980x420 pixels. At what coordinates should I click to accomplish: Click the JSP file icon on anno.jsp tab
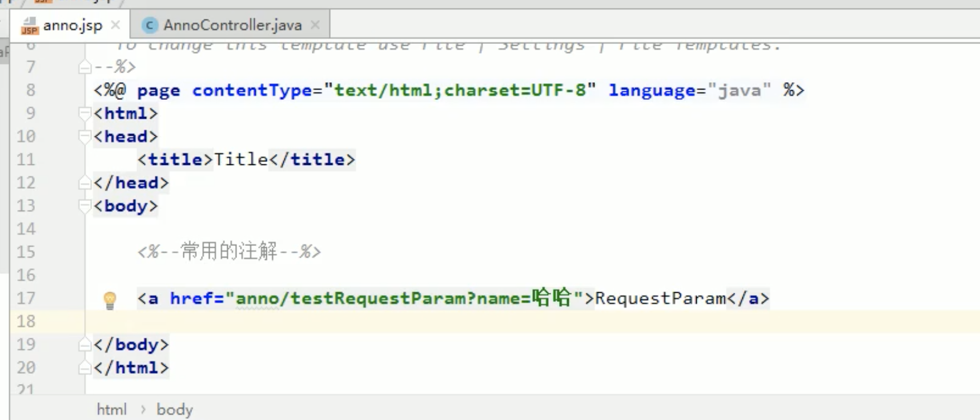coord(29,26)
